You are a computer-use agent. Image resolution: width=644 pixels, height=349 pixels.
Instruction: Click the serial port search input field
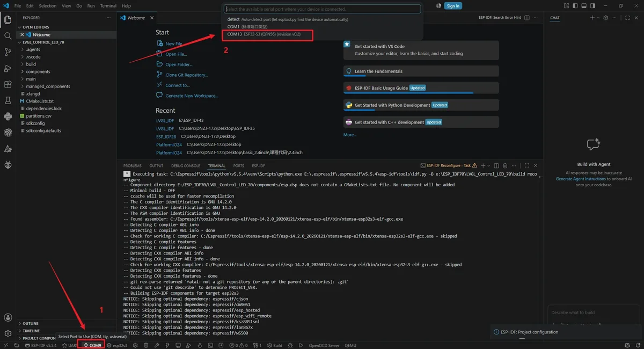(x=322, y=9)
